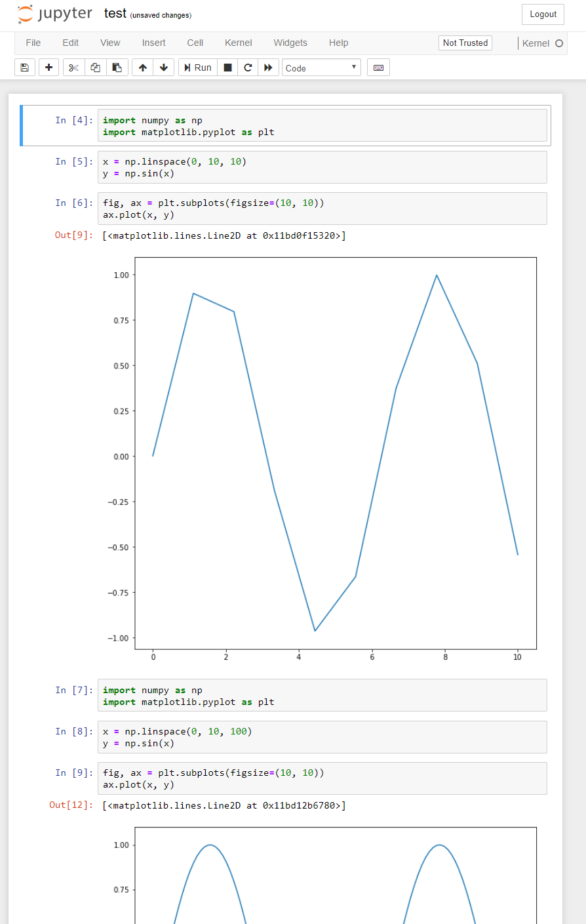Click the Not Trusted notebook status button
The width and height of the screenshot is (586, 924).
(x=465, y=43)
